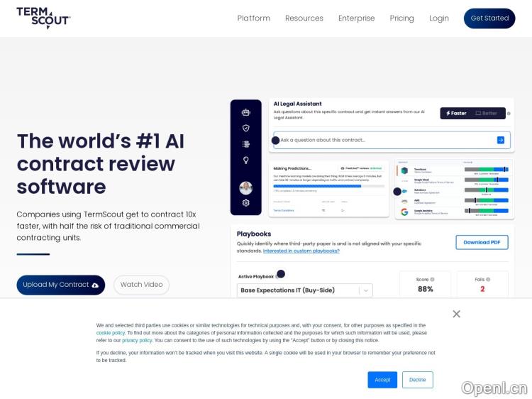This screenshot has height=399, width=532.
Task: Click Upload My Contract button
Action: coord(60,285)
